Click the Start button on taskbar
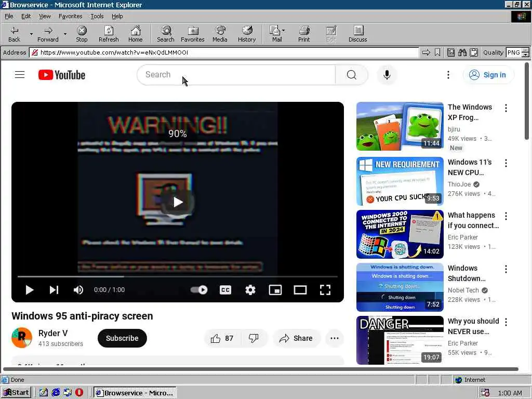Screen dimensions: 532x399 [16, 393]
